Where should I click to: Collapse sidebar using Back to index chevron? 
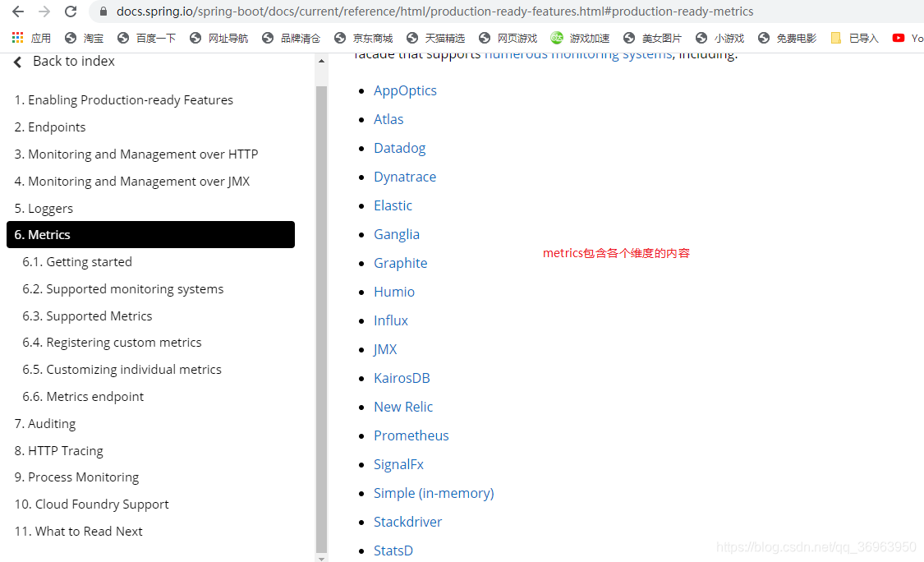(x=17, y=60)
